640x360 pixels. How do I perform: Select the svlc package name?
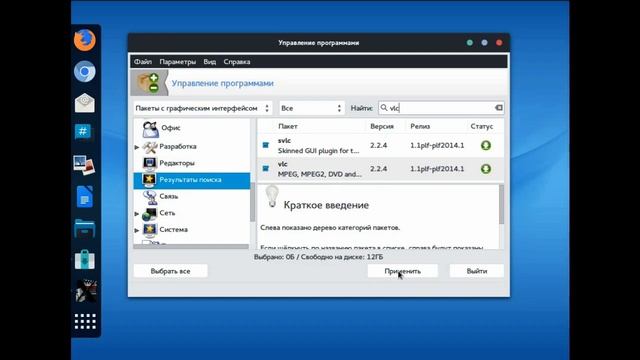(x=284, y=140)
